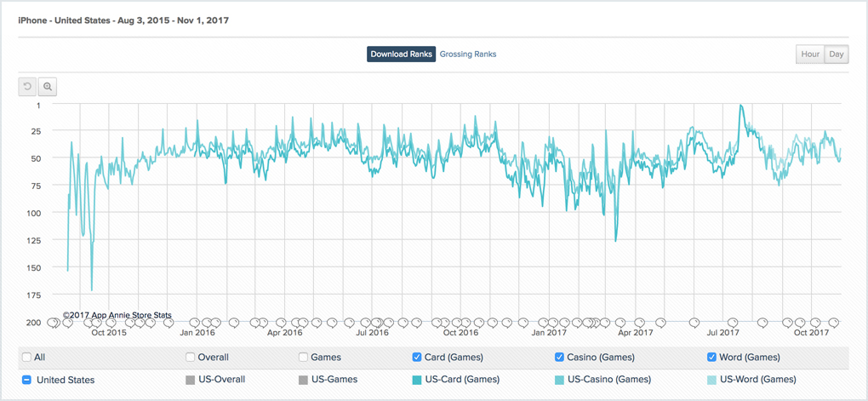Toggle the United States country checkbox
The height and width of the screenshot is (401, 868).
pos(27,380)
